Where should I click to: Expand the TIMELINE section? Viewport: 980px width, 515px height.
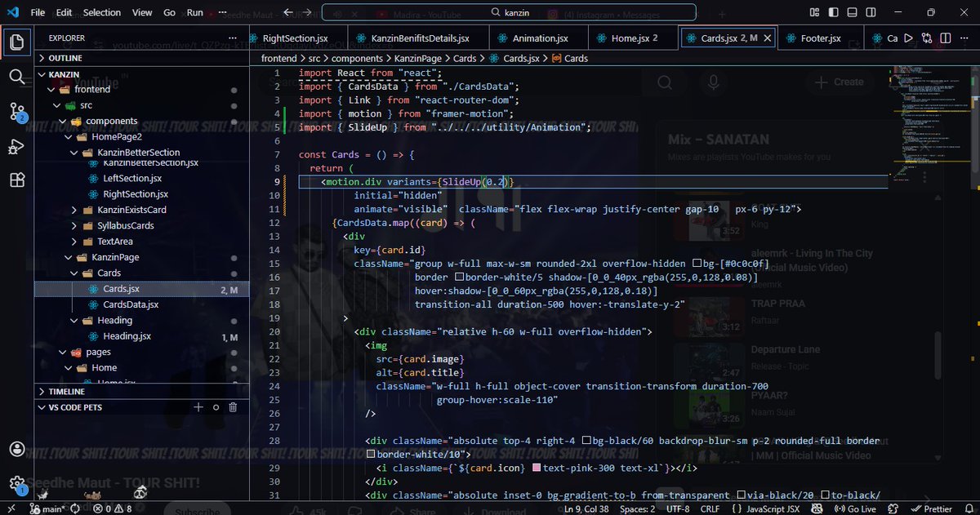(141, 391)
